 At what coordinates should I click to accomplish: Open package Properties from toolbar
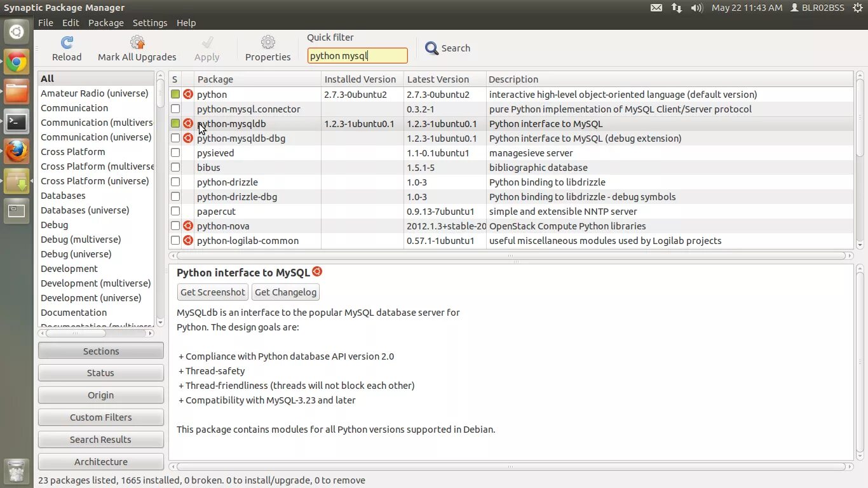click(x=268, y=43)
